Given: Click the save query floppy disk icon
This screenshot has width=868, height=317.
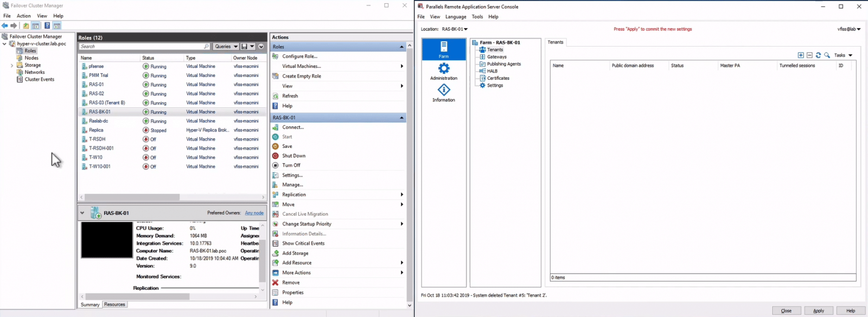Looking at the screenshot, I should pos(245,47).
